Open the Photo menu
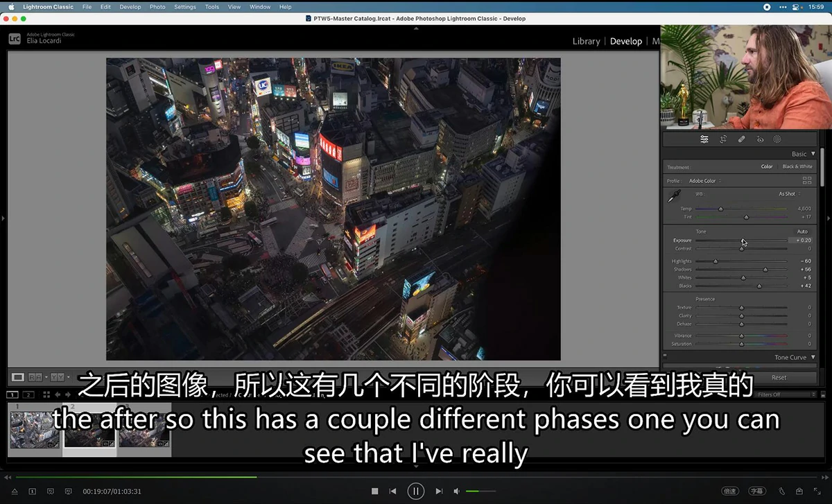 pyautogui.click(x=157, y=7)
